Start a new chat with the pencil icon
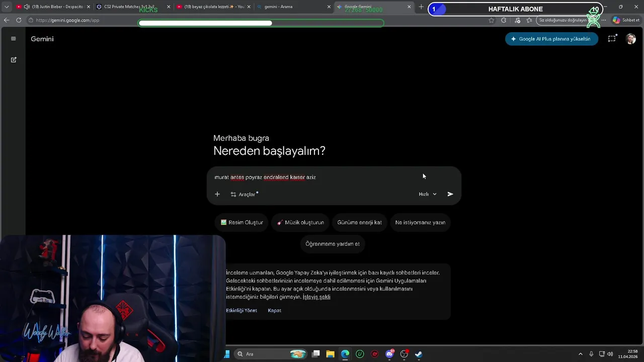The image size is (644, 362). point(14,60)
